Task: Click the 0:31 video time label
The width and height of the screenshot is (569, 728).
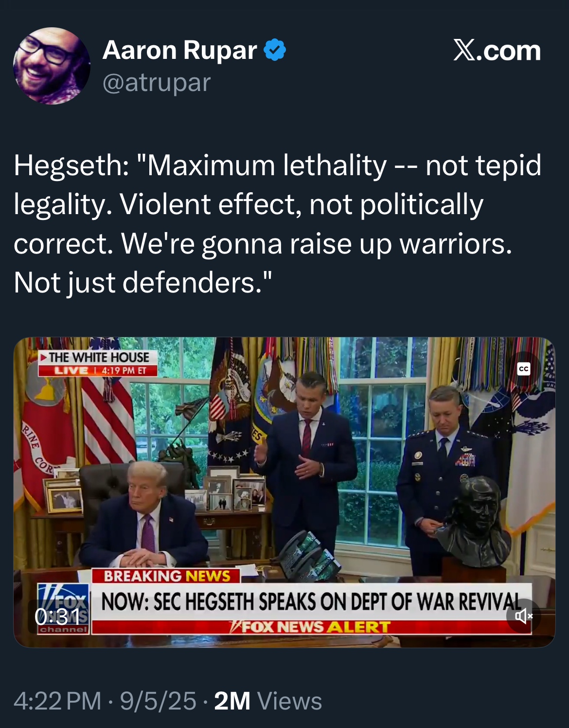Action: (57, 617)
